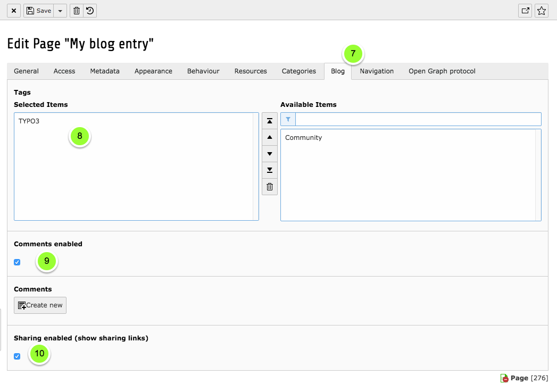Image resolution: width=557 pixels, height=392 pixels.
Task: Click the Page record icon at bottom right
Action: point(504,379)
